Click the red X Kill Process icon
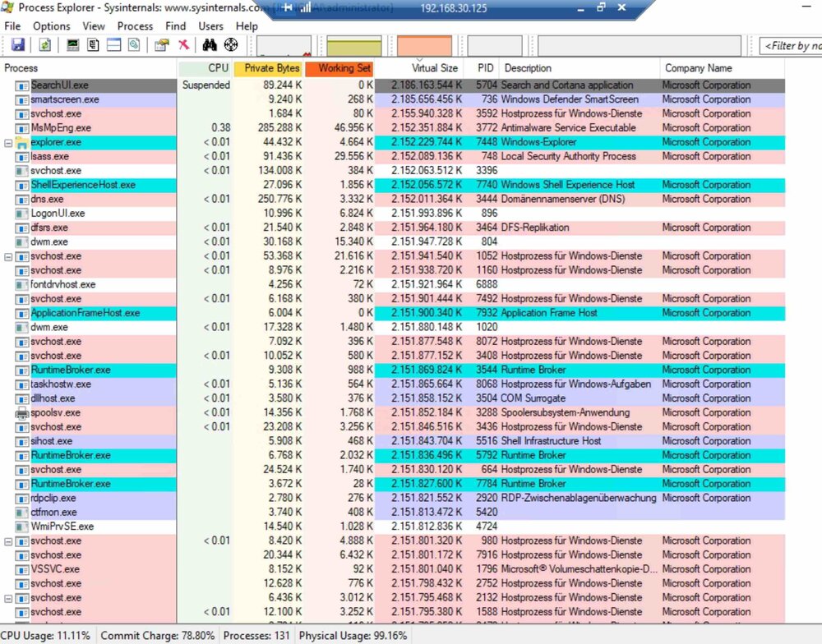 pos(183,45)
